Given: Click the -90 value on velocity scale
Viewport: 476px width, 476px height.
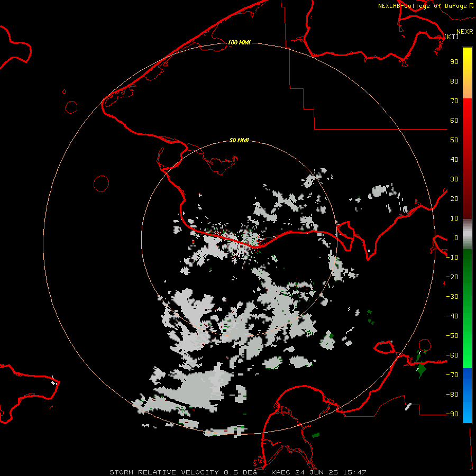Looking at the screenshot, I should click(x=452, y=414).
